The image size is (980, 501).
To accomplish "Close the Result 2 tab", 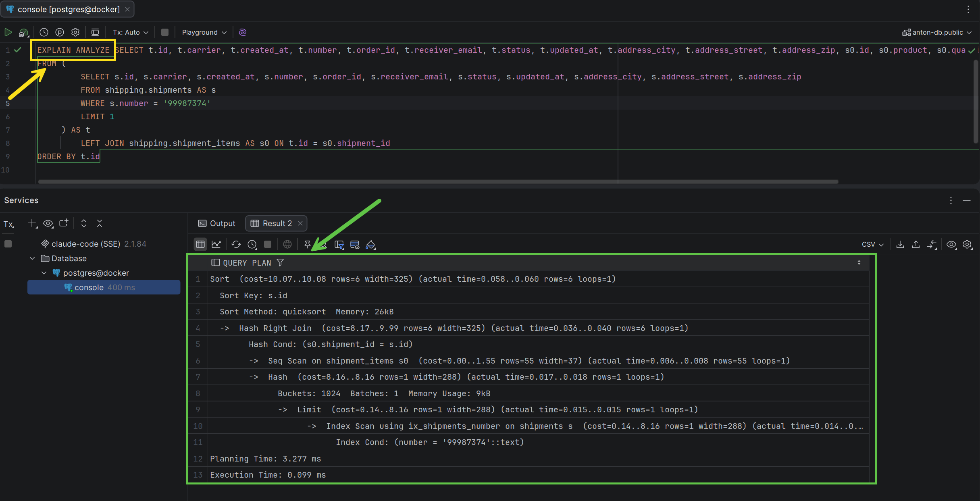I will point(300,223).
